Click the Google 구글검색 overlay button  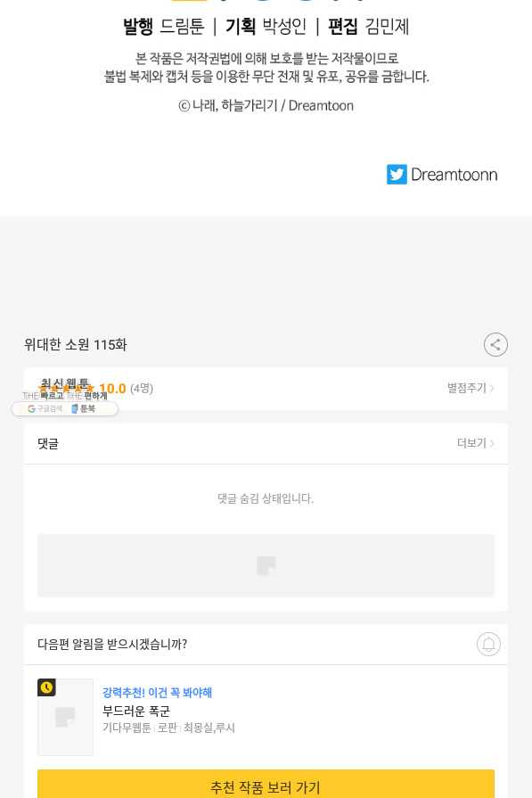(x=45, y=408)
